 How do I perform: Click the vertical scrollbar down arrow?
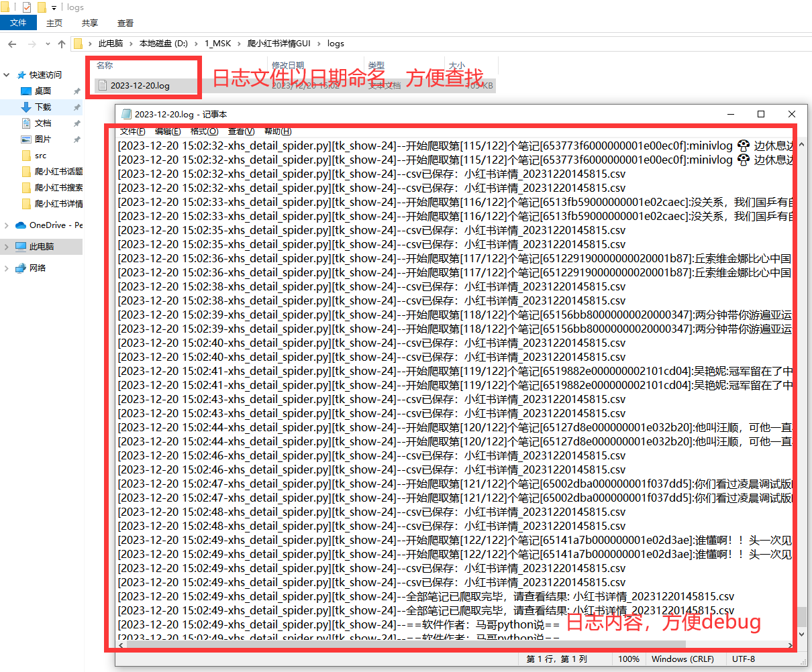(x=801, y=633)
